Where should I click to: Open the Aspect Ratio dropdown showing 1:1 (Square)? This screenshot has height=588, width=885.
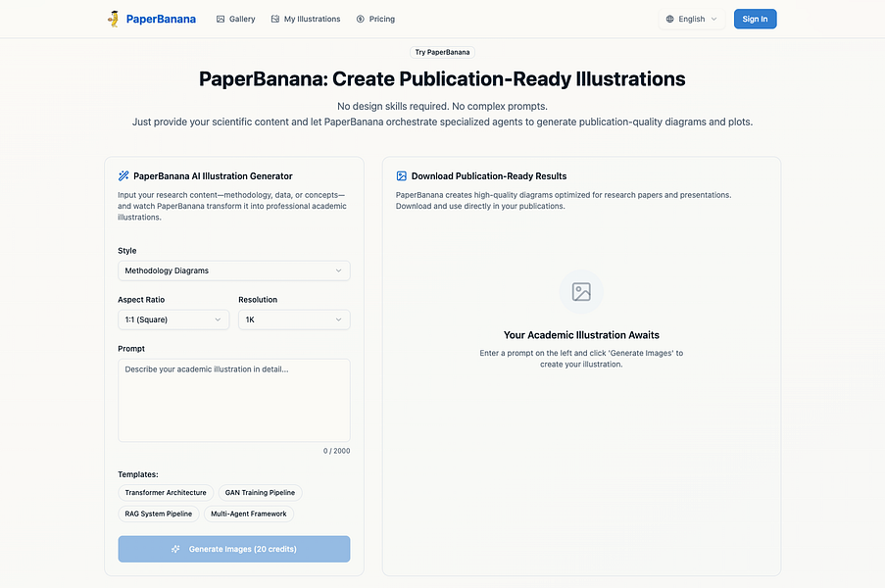coord(173,319)
